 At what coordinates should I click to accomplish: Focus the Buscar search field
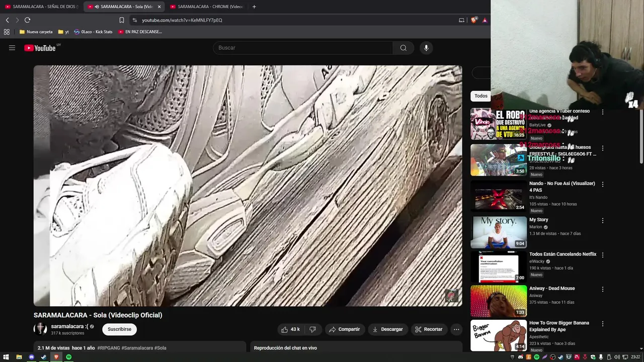tap(303, 48)
